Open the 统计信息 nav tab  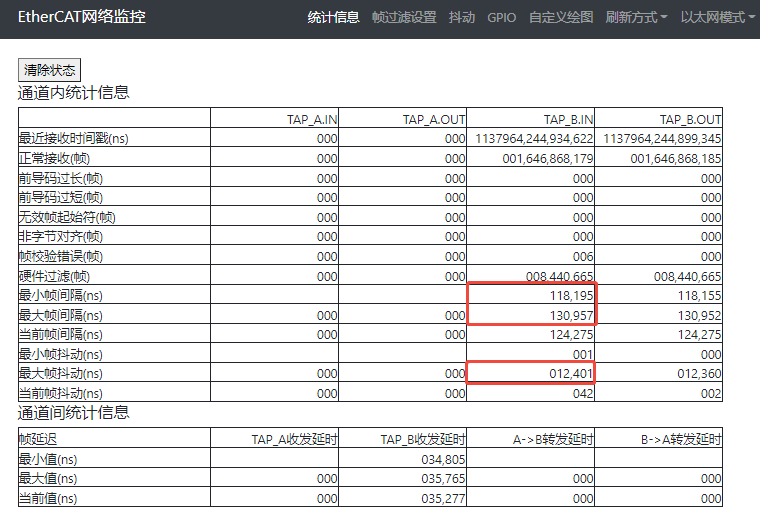(x=333, y=17)
